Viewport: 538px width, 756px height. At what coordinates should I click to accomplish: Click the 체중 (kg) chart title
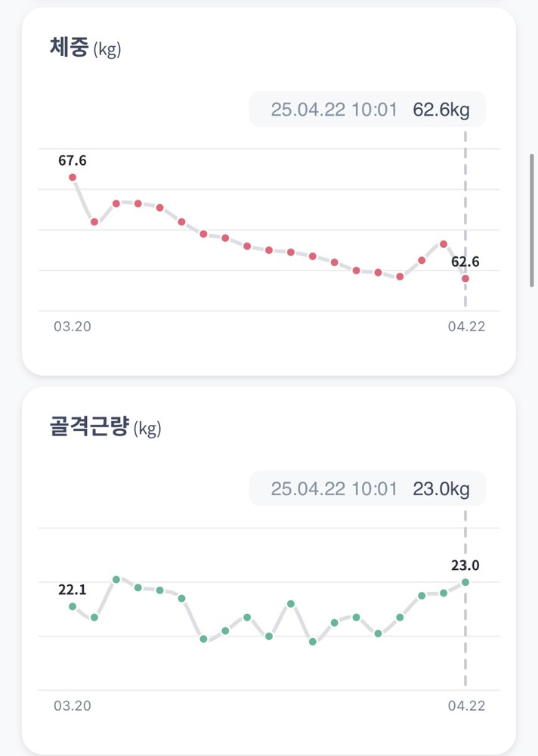(x=85, y=49)
